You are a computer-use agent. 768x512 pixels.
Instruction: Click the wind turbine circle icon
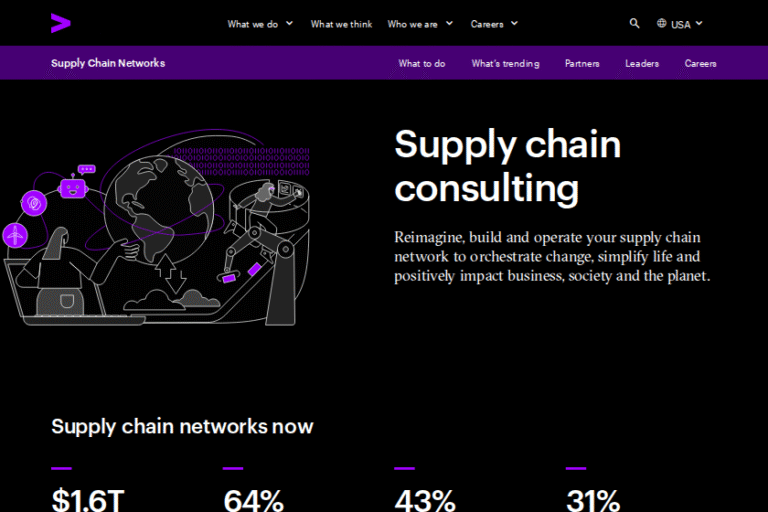16,235
